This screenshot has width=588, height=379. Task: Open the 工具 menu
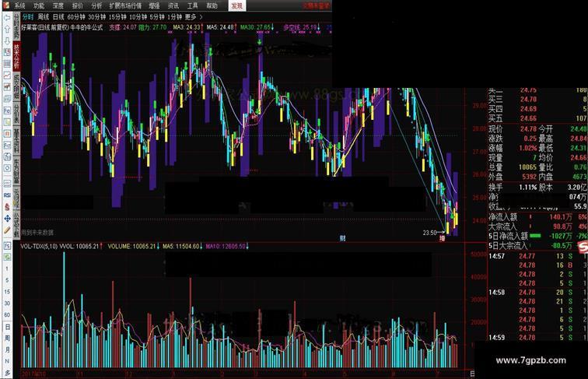tap(192, 5)
